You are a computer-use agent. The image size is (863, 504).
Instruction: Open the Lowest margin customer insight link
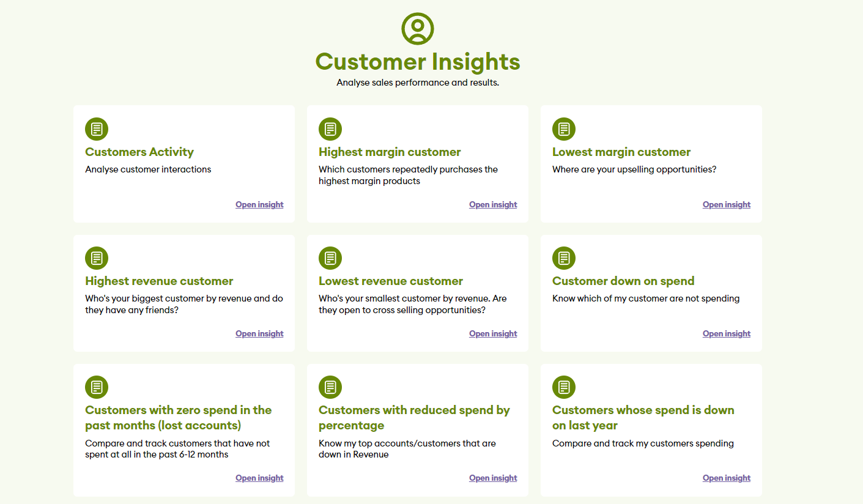727,205
